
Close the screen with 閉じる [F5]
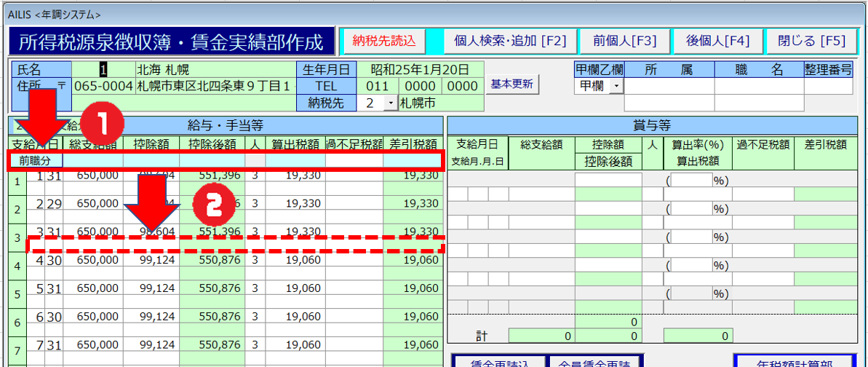(811, 41)
